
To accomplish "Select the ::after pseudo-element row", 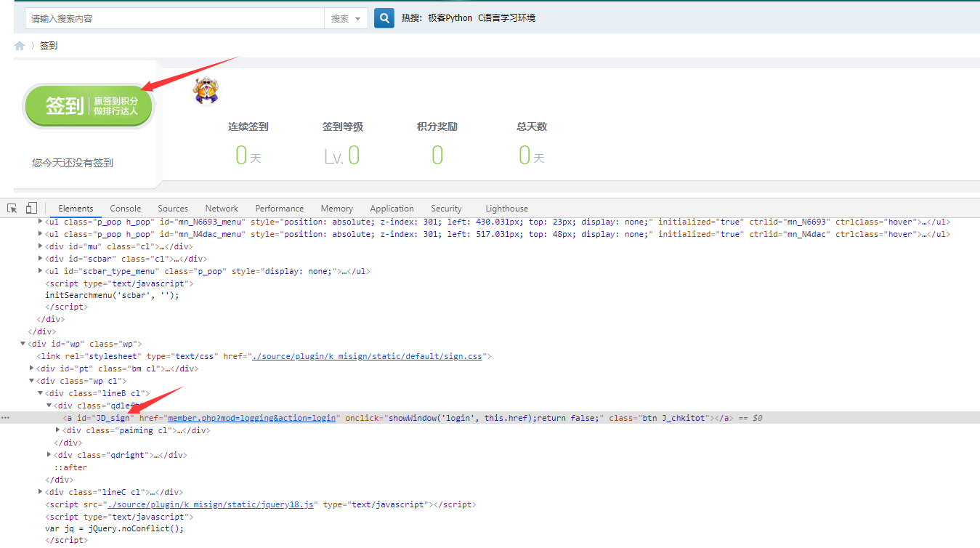I will point(70,467).
